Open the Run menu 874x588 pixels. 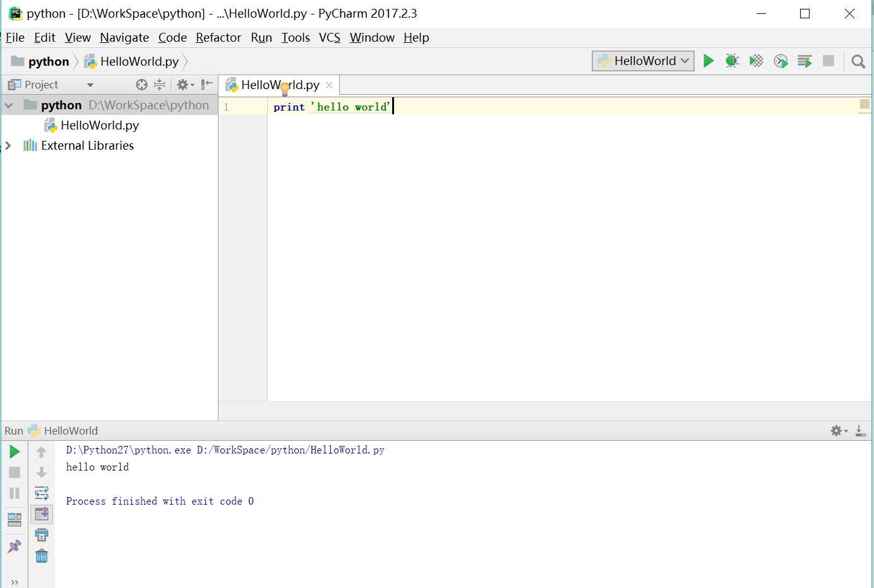(261, 38)
